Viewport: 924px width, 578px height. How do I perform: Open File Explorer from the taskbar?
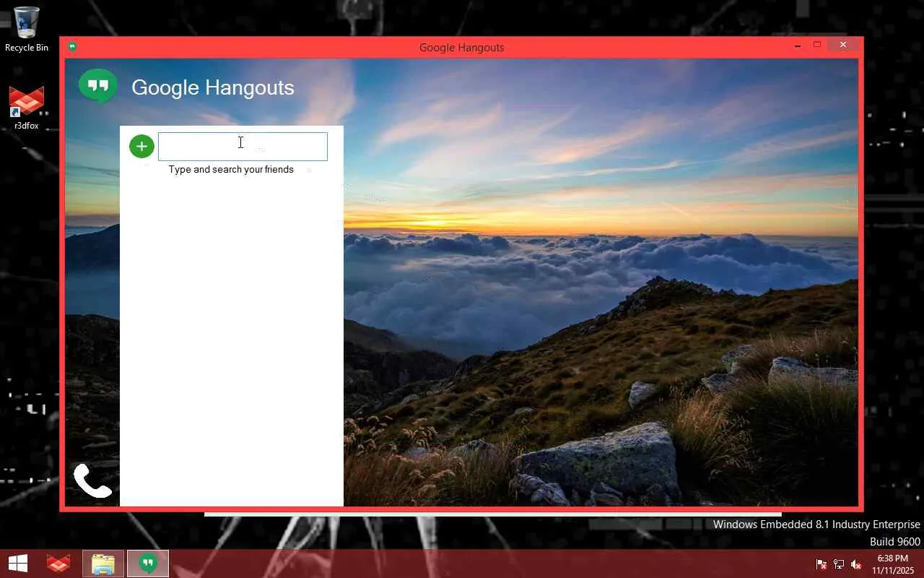103,564
